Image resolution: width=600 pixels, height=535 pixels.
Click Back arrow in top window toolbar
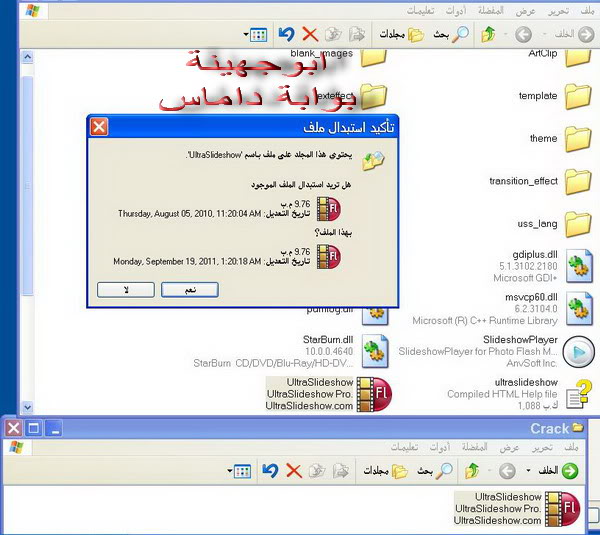[586, 34]
